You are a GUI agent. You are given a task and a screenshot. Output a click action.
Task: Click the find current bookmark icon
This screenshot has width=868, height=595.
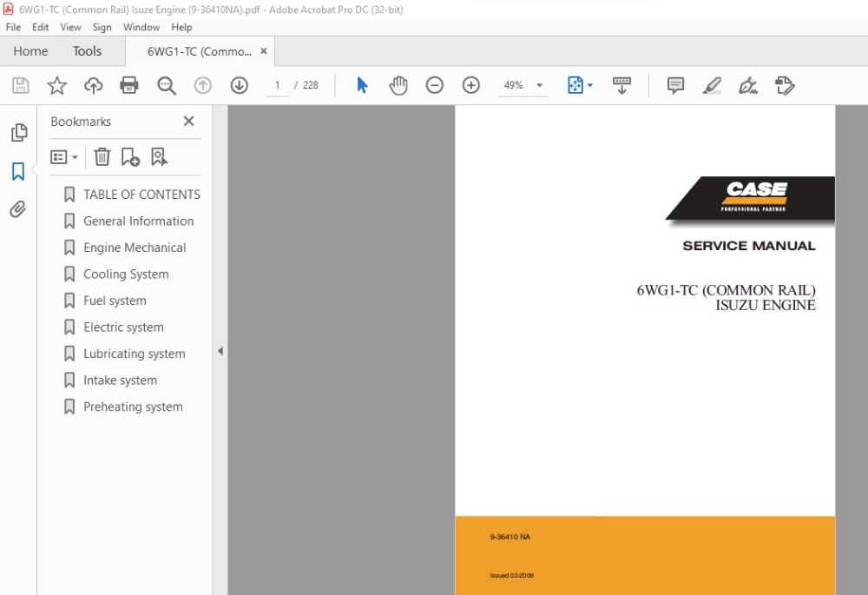(160, 157)
